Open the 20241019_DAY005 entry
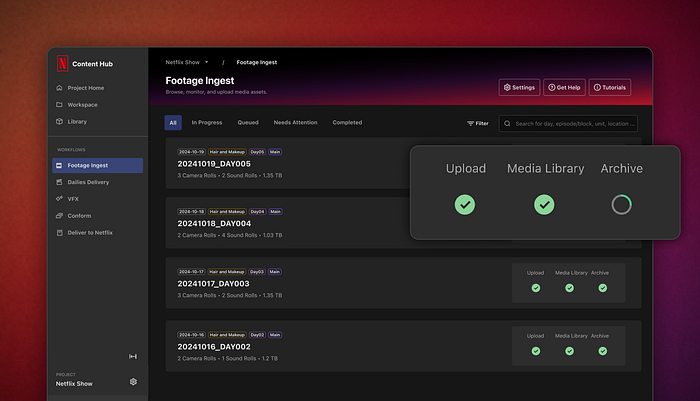 pos(214,164)
